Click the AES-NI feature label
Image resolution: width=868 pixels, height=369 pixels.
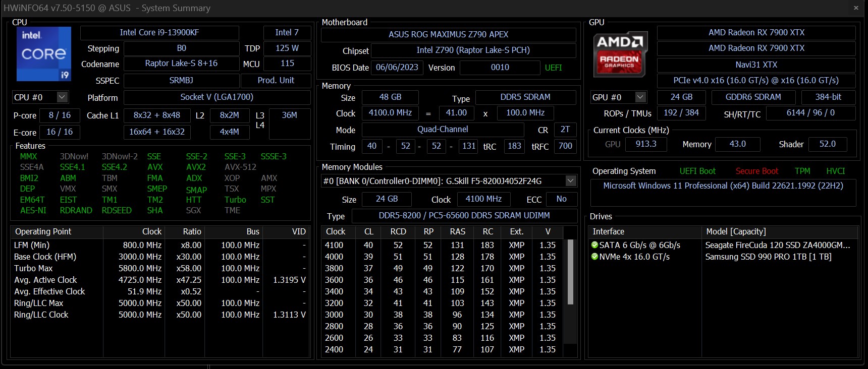click(33, 211)
